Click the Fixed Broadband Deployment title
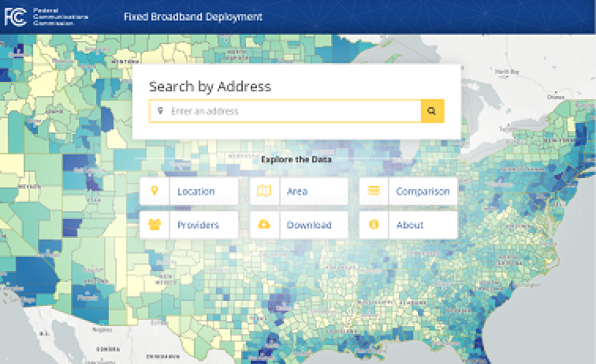Image resolution: width=596 pixels, height=364 pixels. pyautogui.click(x=192, y=17)
